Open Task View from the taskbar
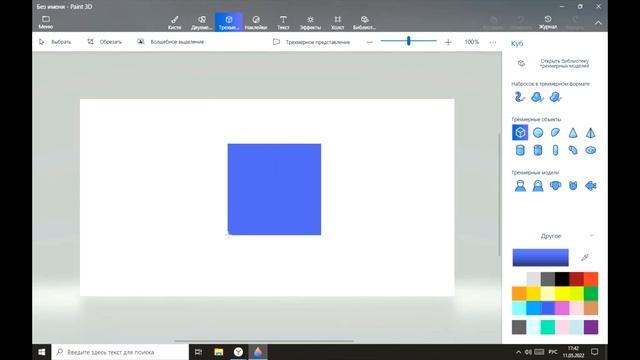Image resolution: width=640 pixels, height=360 pixels. pyautogui.click(x=198, y=352)
